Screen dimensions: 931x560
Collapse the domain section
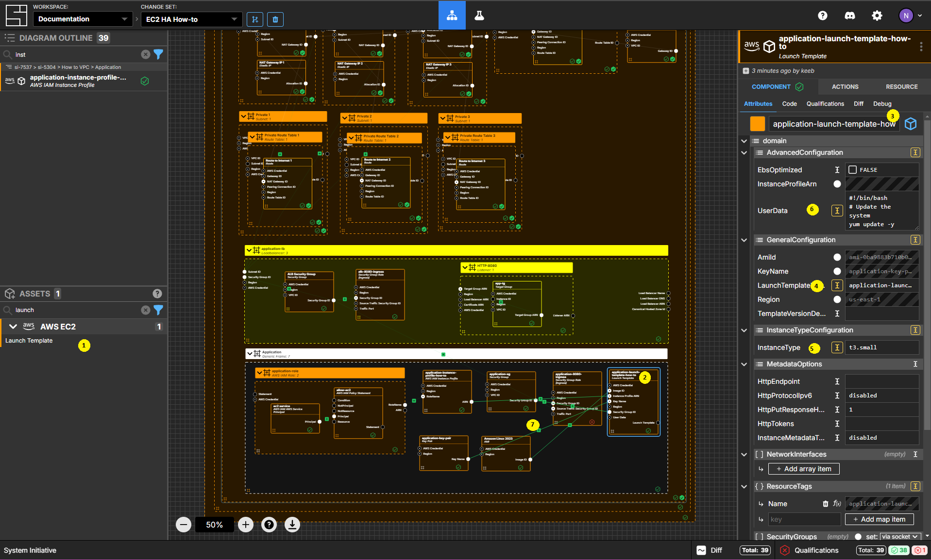point(744,141)
